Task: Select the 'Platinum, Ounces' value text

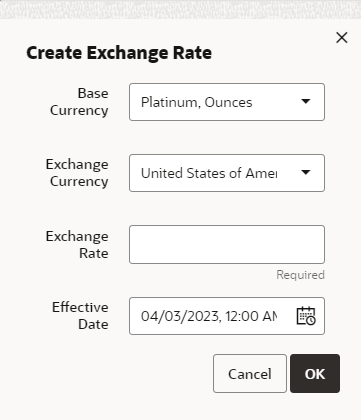Action: click(197, 102)
